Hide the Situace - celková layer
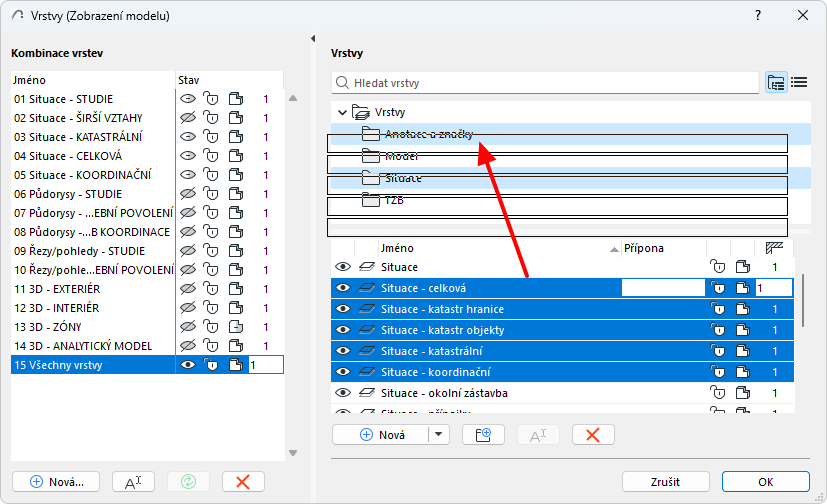This screenshot has height=504, width=827. [343, 288]
